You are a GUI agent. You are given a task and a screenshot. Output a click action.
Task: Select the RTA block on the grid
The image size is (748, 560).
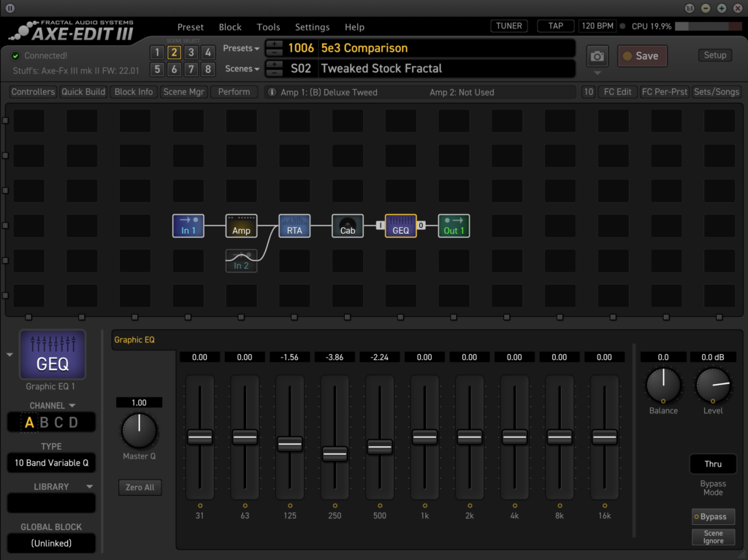coord(294,226)
